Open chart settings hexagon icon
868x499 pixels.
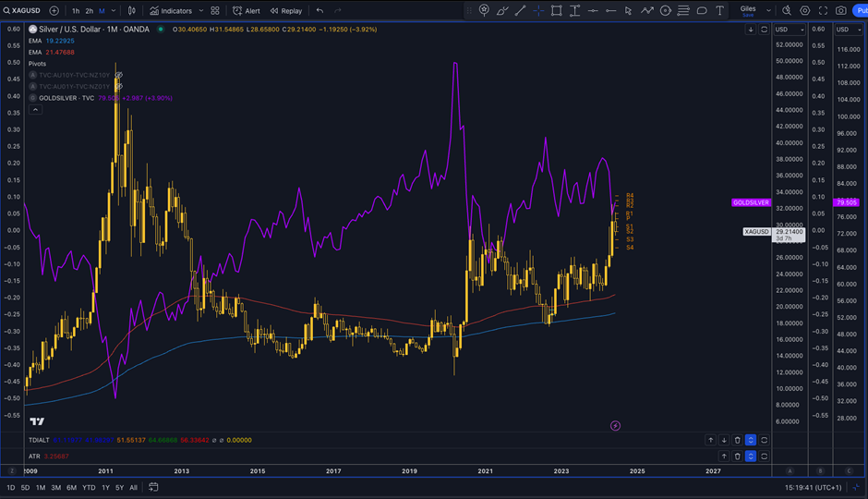click(x=805, y=11)
